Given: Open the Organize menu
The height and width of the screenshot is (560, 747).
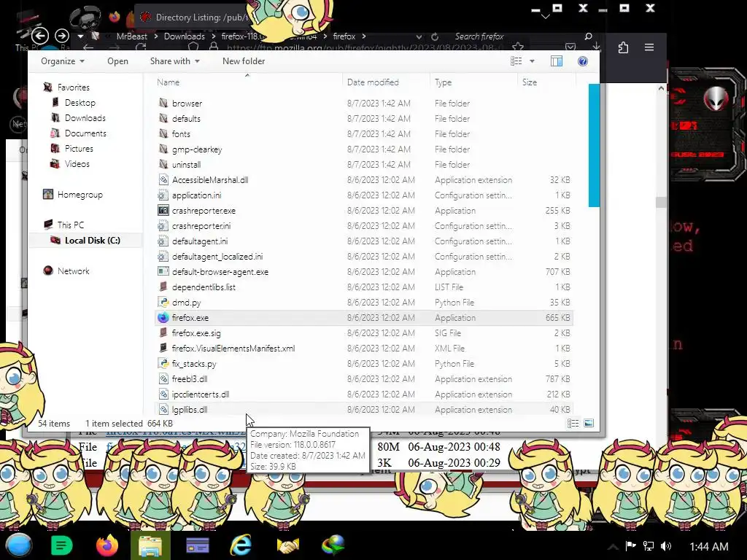Looking at the screenshot, I should pos(63,61).
